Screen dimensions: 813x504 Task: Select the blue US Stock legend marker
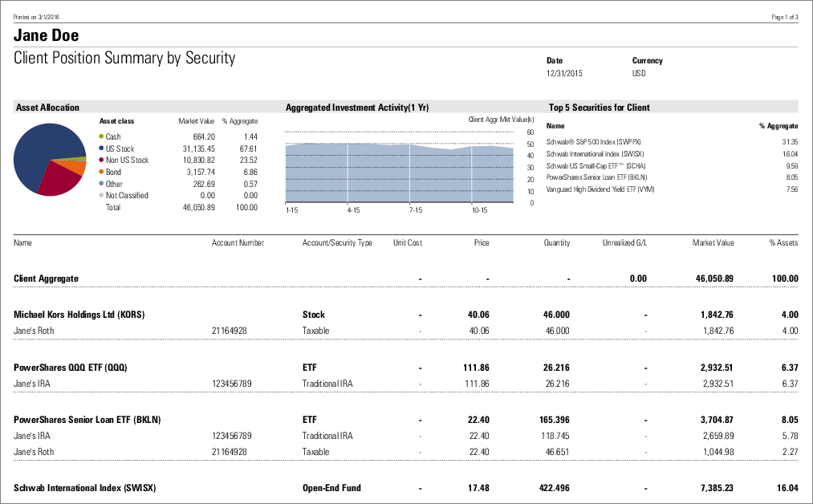[x=102, y=148]
